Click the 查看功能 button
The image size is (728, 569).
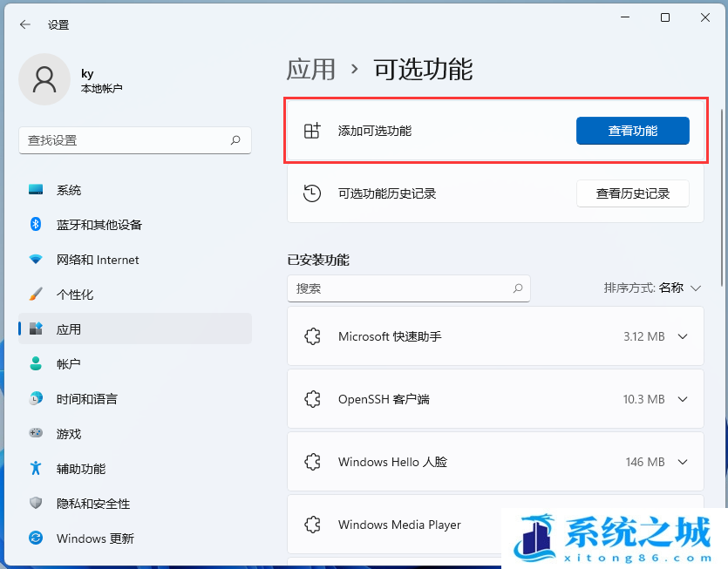coord(632,131)
